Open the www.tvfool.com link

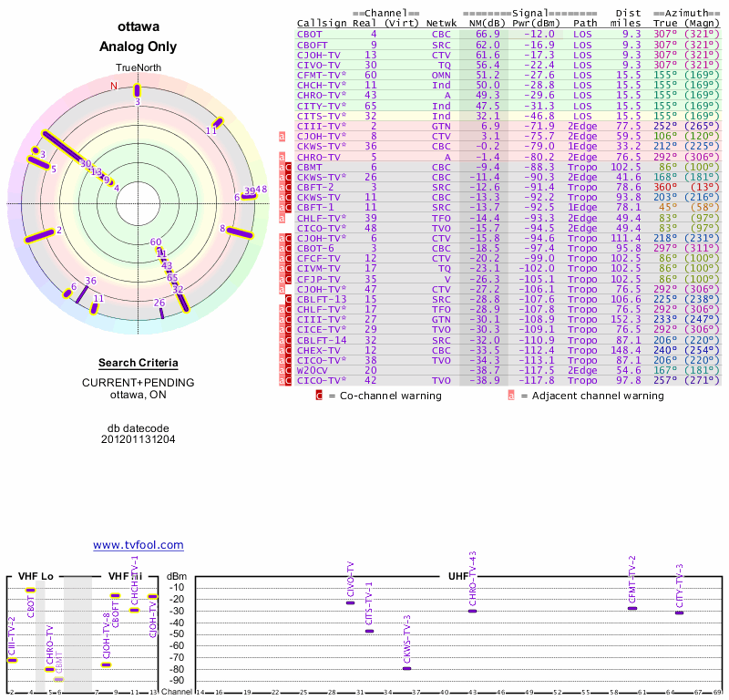tap(139, 545)
